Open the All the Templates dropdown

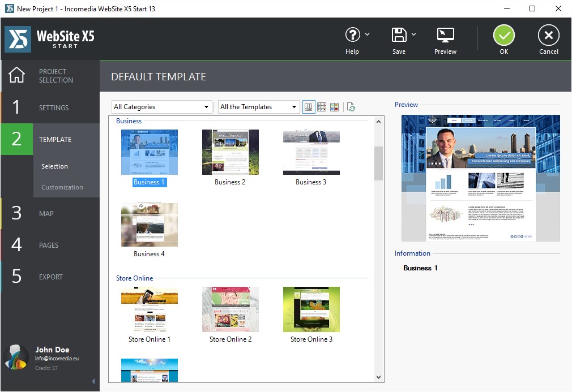[x=259, y=107]
